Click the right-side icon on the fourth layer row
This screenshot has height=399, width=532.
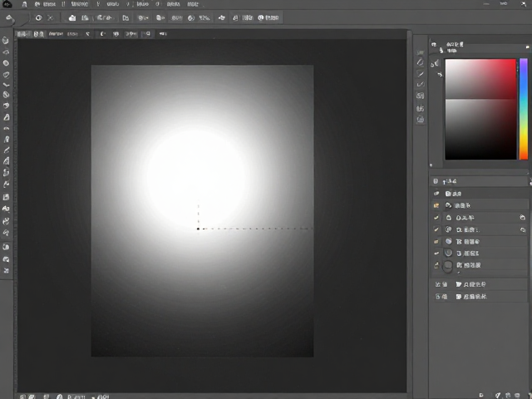pos(523,229)
